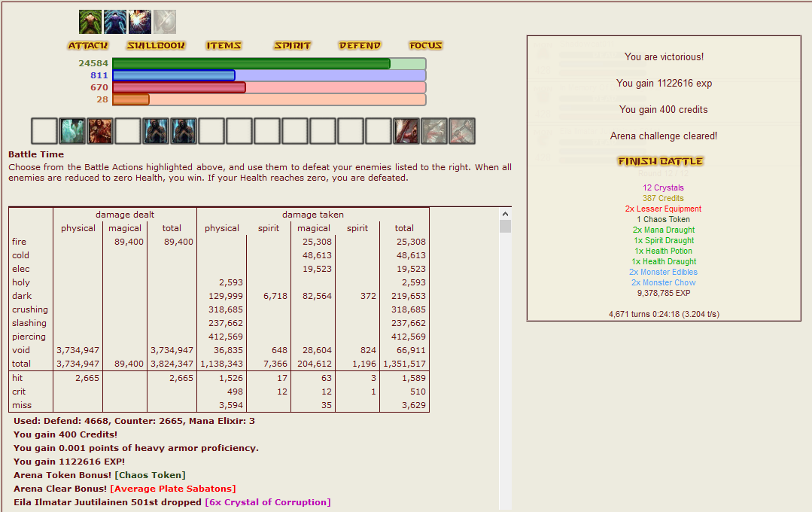
Task: Click the blue-robed status effect icon
Action: [x=115, y=22]
